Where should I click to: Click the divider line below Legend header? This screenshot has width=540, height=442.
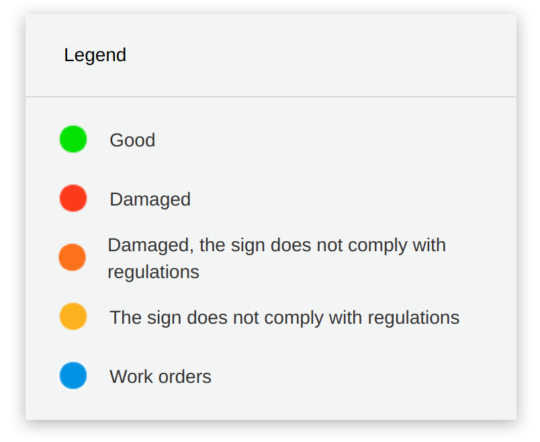(271, 96)
